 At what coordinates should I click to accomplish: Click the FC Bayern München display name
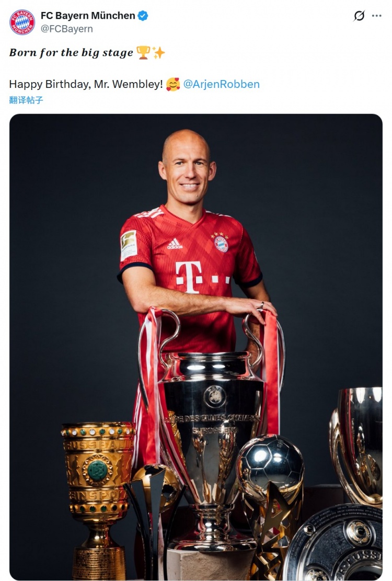click(88, 16)
